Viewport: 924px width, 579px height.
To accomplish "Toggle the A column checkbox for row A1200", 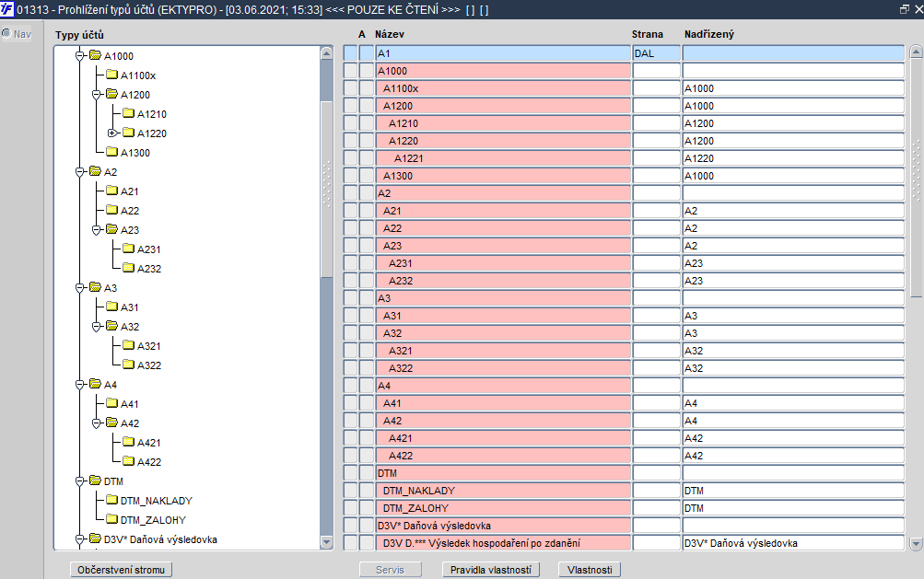I will 367,106.
